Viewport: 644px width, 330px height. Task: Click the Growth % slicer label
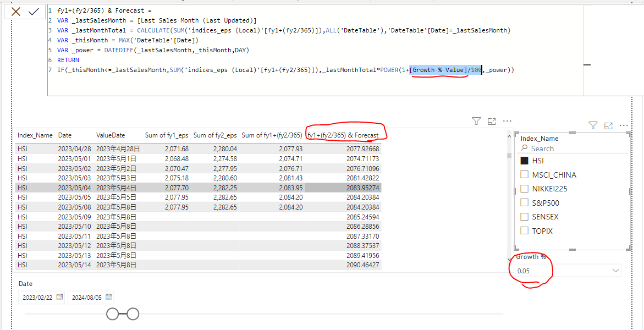pyautogui.click(x=531, y=257)
